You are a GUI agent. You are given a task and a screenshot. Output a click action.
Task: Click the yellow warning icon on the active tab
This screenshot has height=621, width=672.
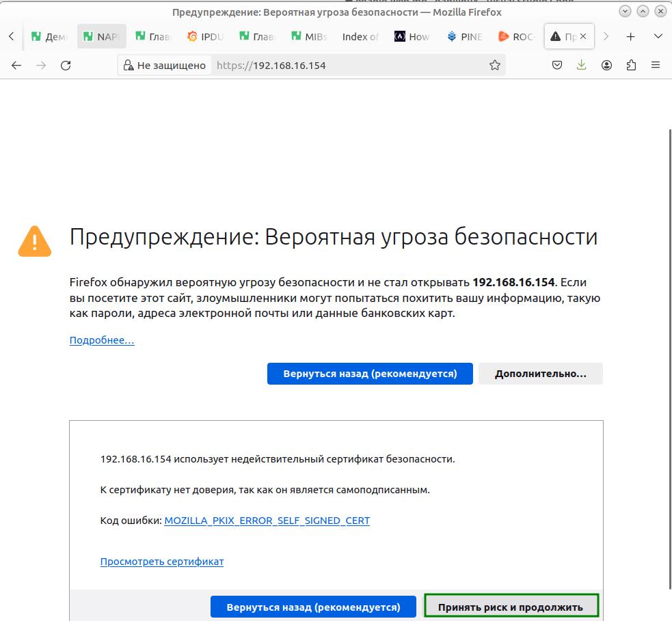coord(555,36)
